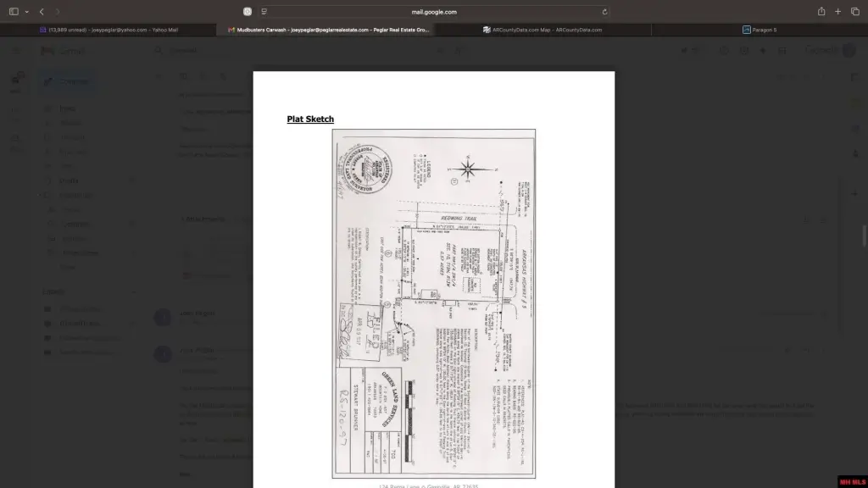Open the Safari share menu
This screenshot has width=868, height=488.
pos(821,12)
